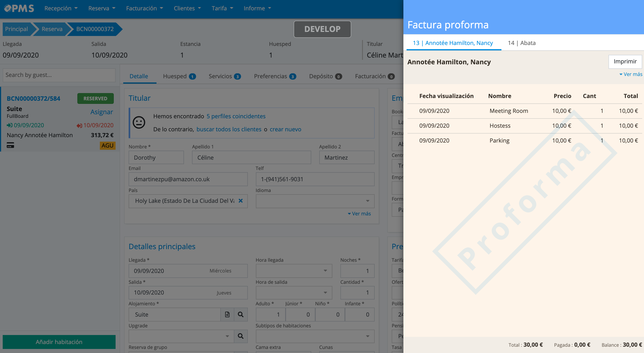Click the Añadir habitación button
Image resolution: width=644 pixels, height=353 pixels.
click(x=59, y=342)
